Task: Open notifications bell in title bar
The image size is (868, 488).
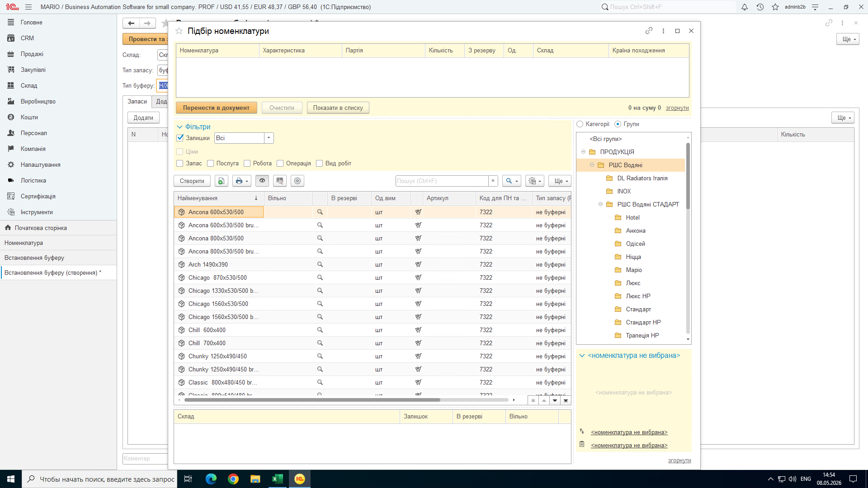Action: [x=745, y=7]
